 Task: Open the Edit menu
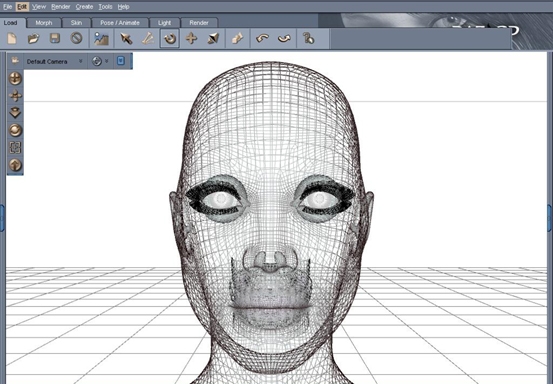(x=22, y=7)
